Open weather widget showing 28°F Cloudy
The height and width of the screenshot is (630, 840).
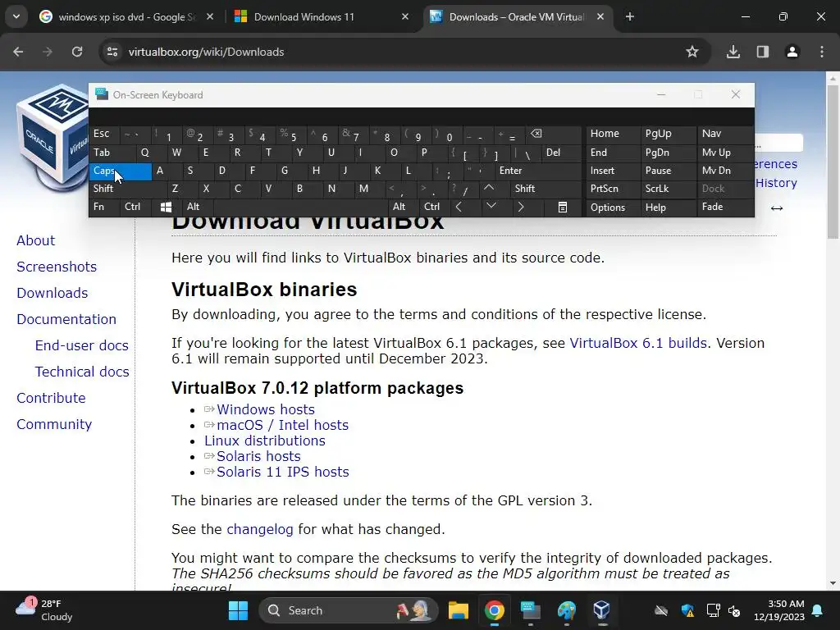tap(44, 610)
